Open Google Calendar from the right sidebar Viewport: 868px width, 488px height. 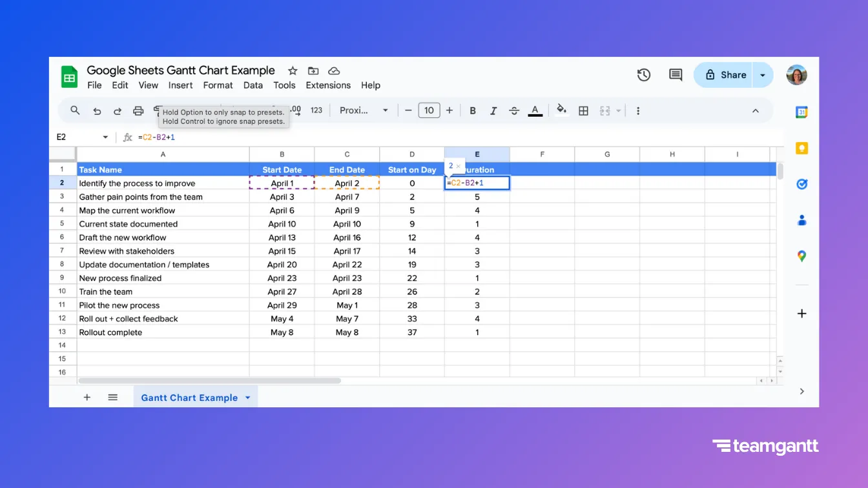click(x=801, y=112)
